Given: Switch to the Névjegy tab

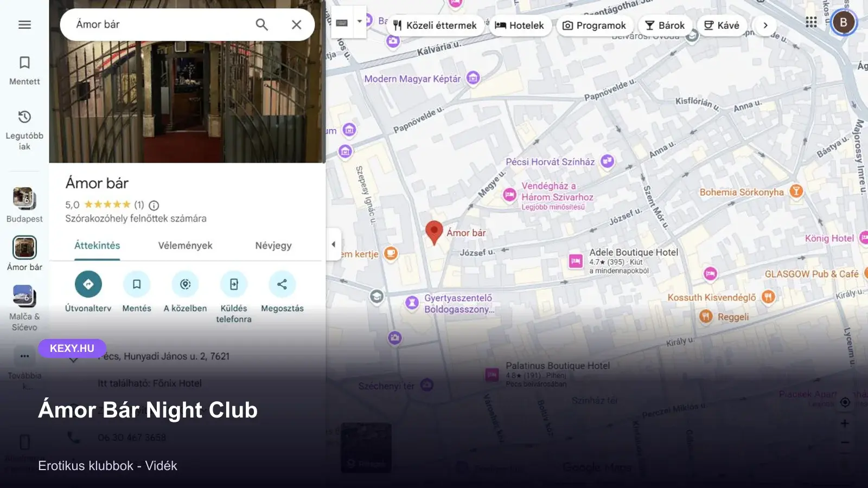Looking at the screenshot, I should point(273,246).
